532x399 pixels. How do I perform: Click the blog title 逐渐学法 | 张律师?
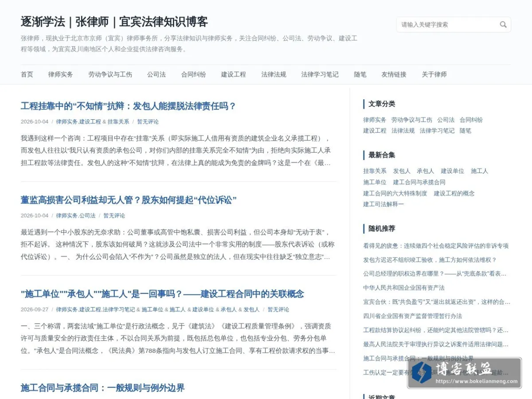114,22
